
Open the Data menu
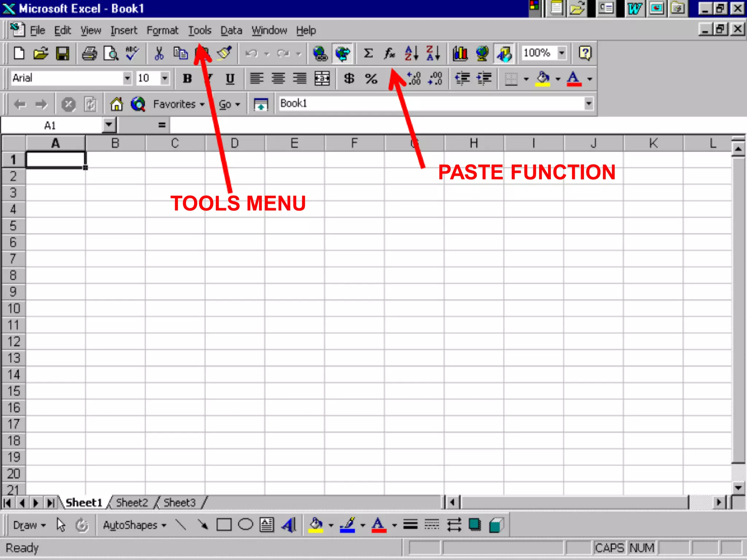tap(231, 30)
